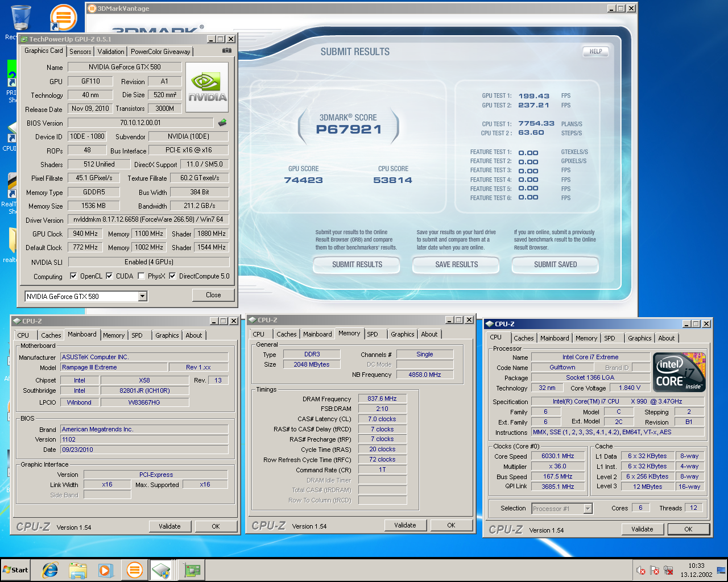Click the motherboard model Rampage III Extreme
Image resolution: width=728 pixels, height=582 pixels.
click(x=114, y=367)
